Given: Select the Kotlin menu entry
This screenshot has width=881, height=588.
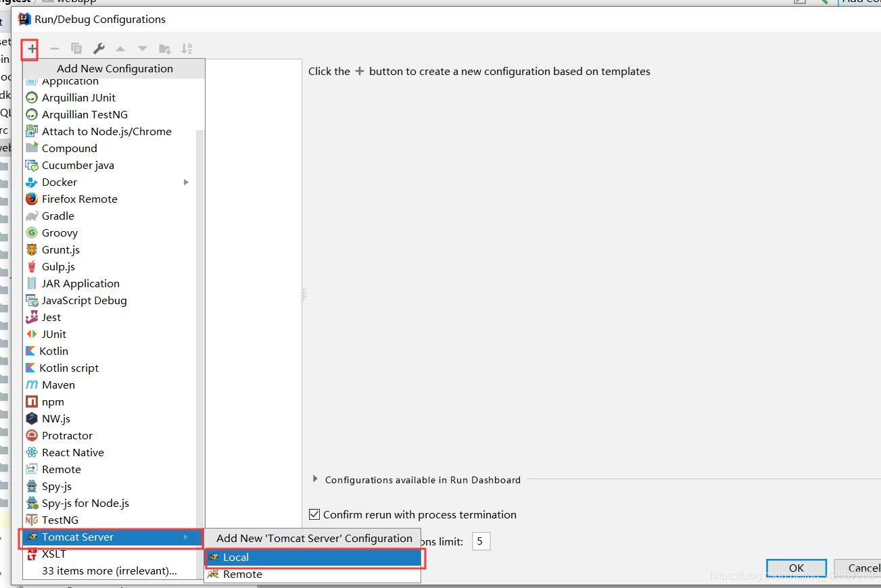Looking at the screenshot, I should [x=110, y=351].
